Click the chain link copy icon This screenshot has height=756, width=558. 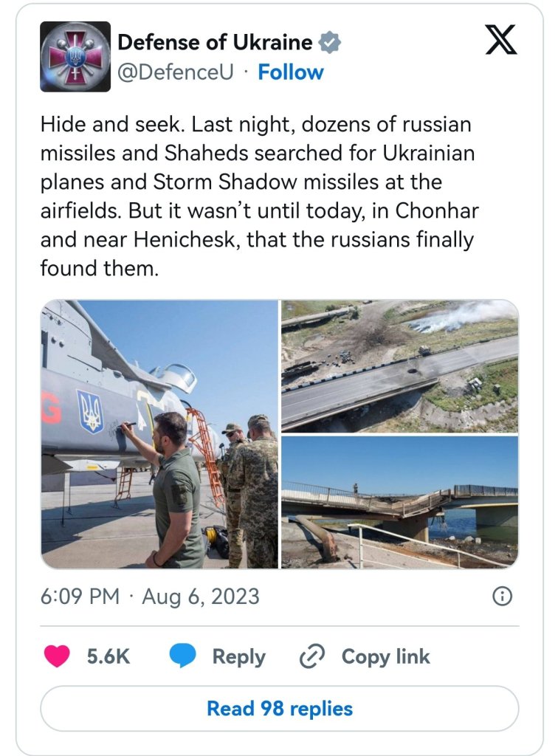tap(312, 656)
